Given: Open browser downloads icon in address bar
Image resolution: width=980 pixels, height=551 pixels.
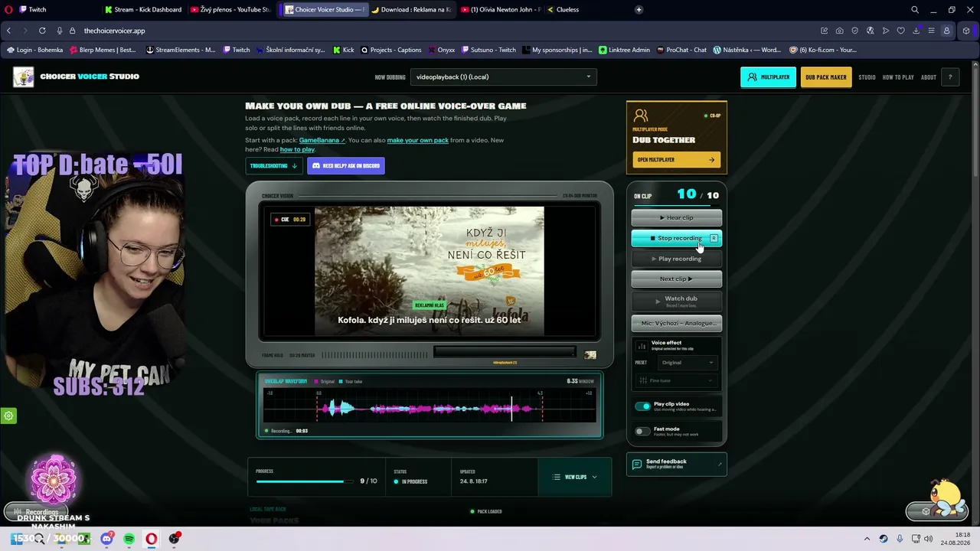Looking at the screenshot, I should (916, 31).
